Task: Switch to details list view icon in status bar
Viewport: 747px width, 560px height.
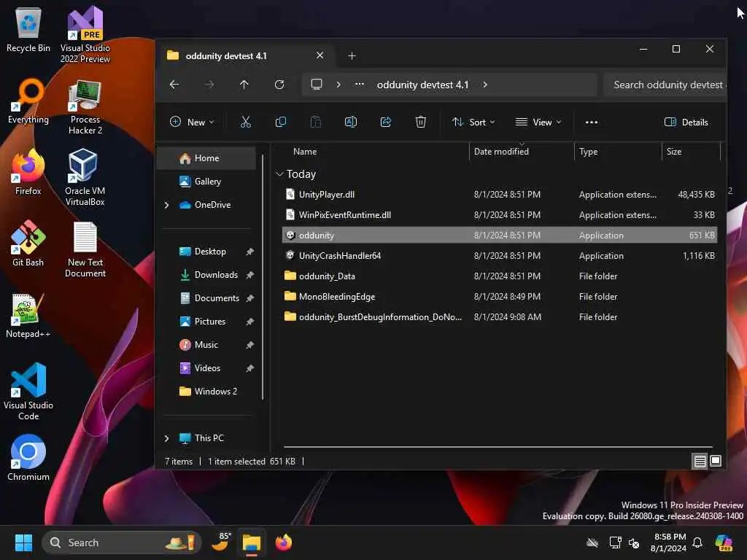Action: coord(700,461)
